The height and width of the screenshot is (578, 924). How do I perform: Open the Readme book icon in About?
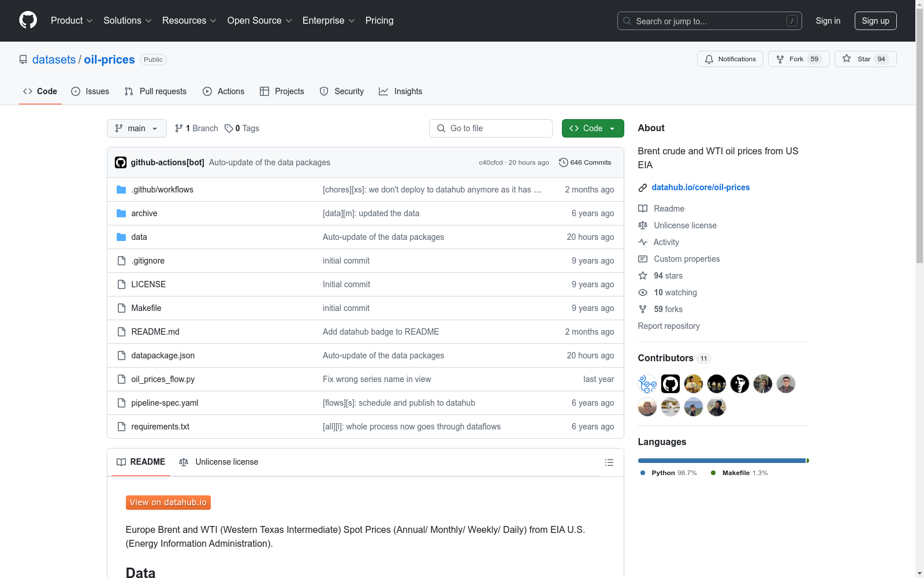point(643,209)
